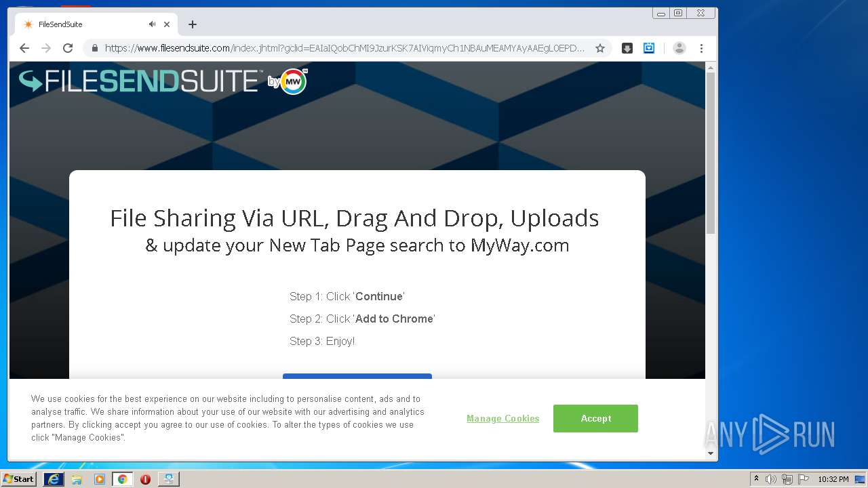This screenshot has width=868, height=488.
Task: Launch Internet Explorer from the taskbar
Action: coord(53,479)
